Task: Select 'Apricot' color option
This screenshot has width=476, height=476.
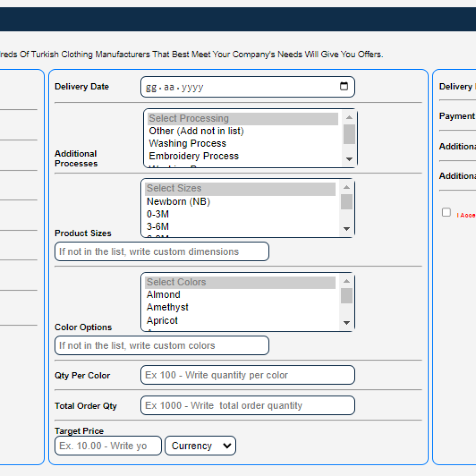Action: (x=162, y=321)
